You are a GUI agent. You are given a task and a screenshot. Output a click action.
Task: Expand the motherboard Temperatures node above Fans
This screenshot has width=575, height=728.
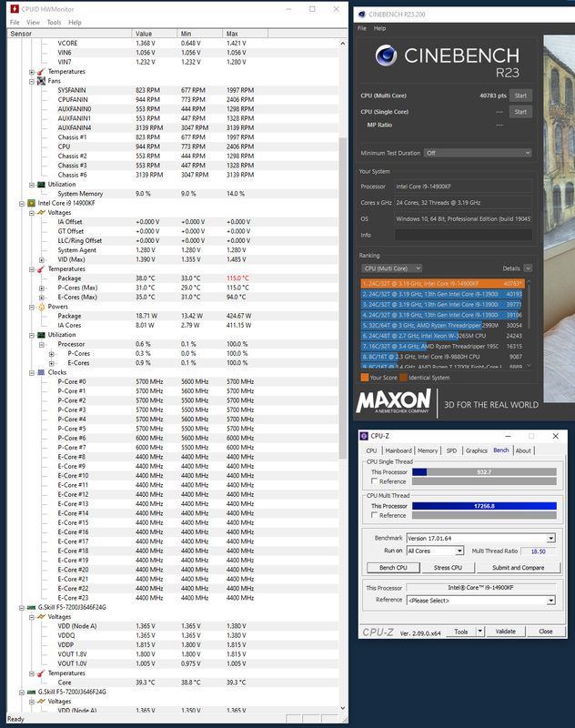click(32, 72)
